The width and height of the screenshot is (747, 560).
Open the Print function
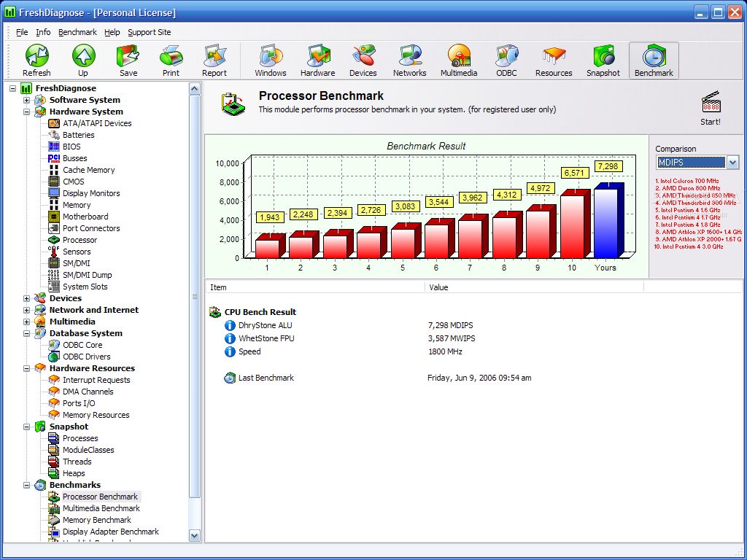(171, 58)
